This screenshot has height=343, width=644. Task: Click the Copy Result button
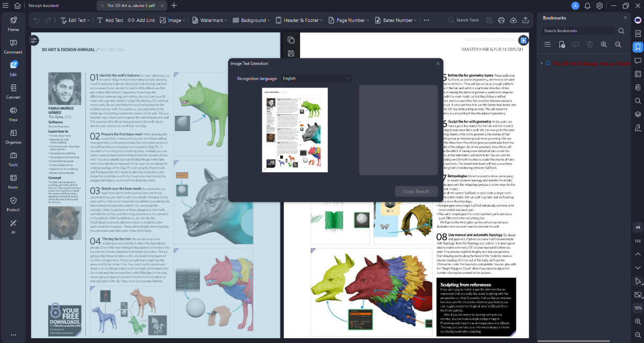pyautogui.click(x=416, y=191)
